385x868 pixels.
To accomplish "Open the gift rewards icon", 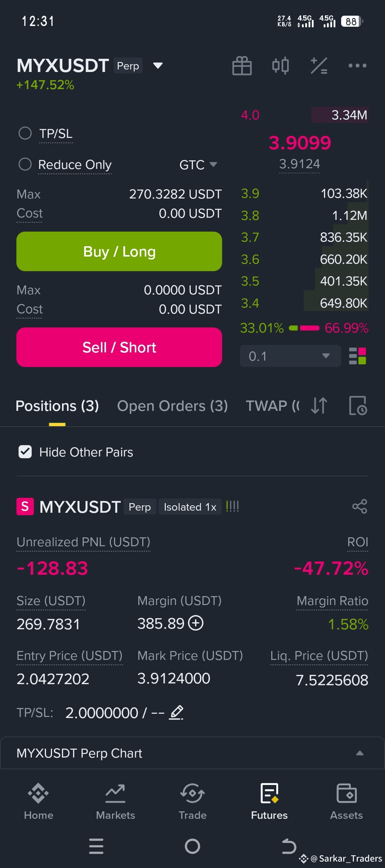I will point(242,66).
